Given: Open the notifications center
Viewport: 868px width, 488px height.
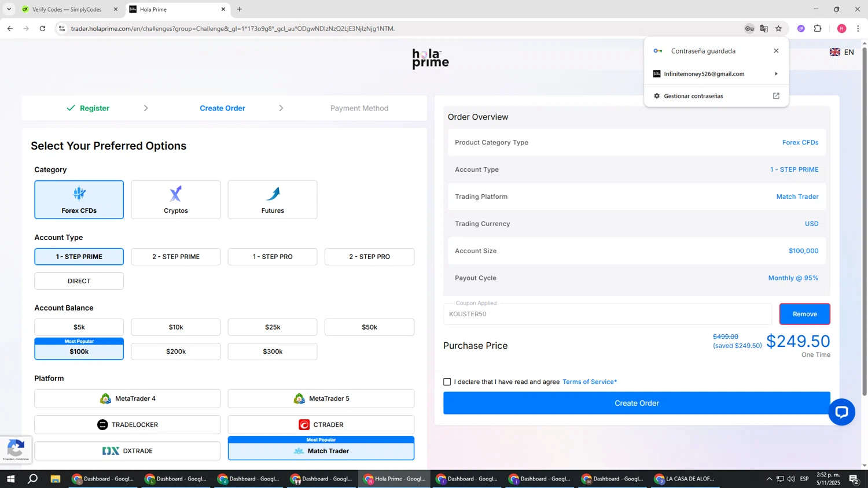Looking at the screenshot, I should [x=854, y=479].
